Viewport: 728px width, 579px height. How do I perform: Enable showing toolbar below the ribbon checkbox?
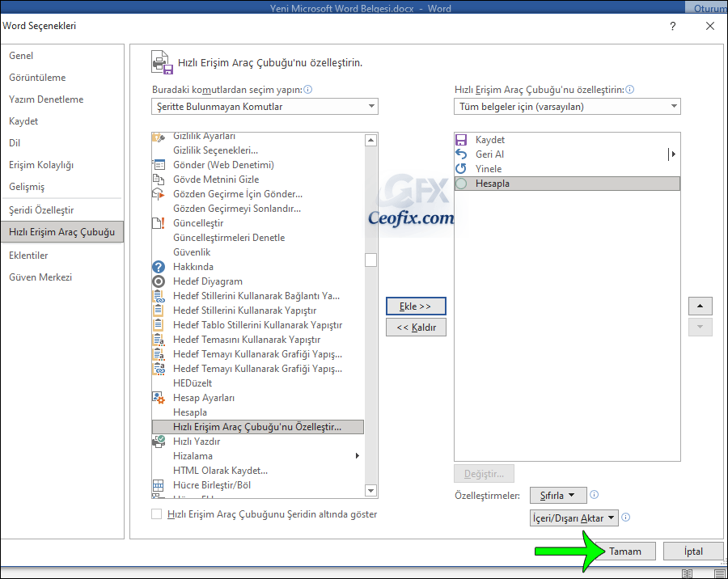(157, 514)
